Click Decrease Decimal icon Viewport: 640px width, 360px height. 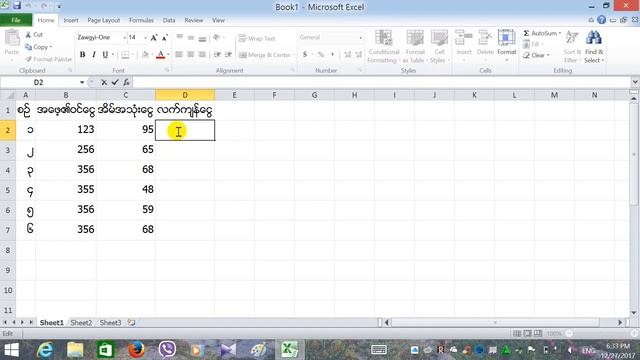(x=359, y=55)
